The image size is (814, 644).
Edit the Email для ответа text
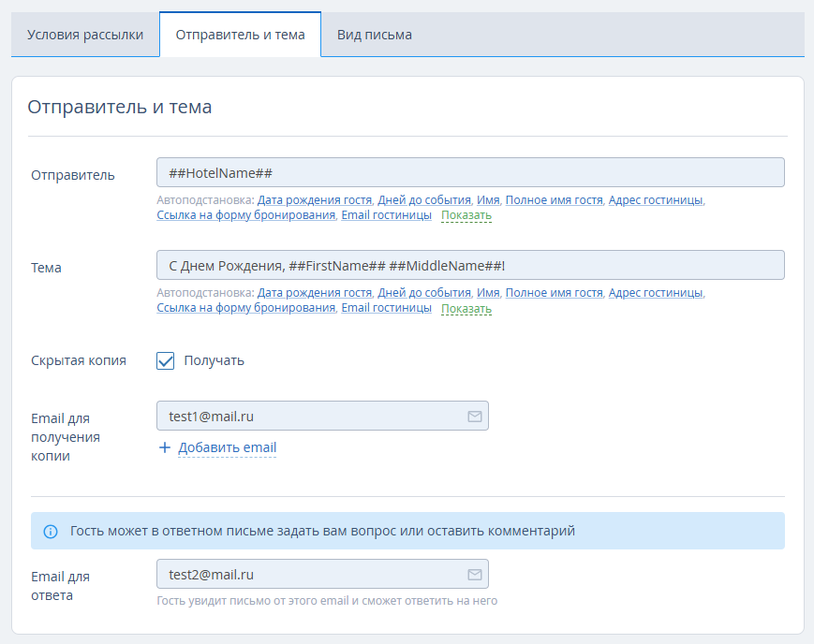[x=309, y=575]
